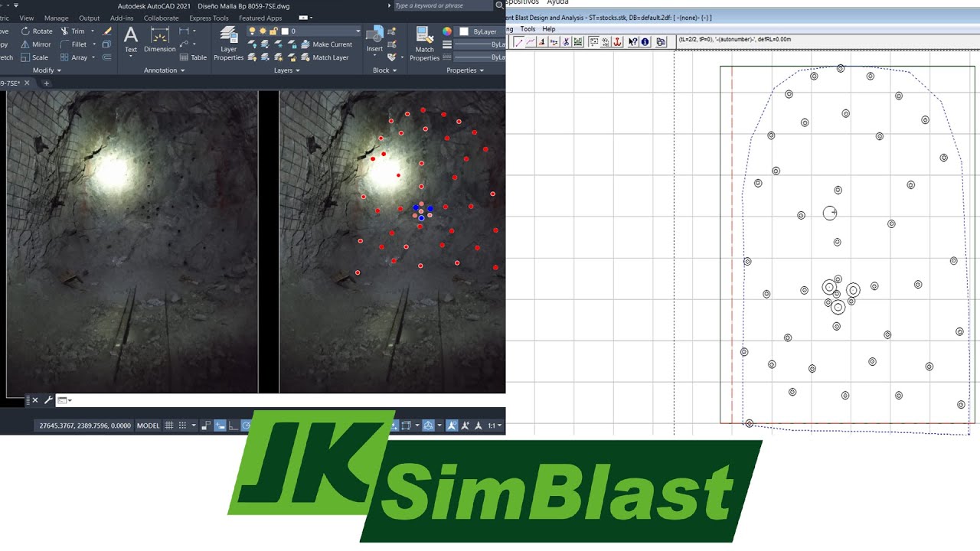The image size is (980, 551).
Task: Click the JKSimBlast scissors icon
Action: [x=567, y=41]
